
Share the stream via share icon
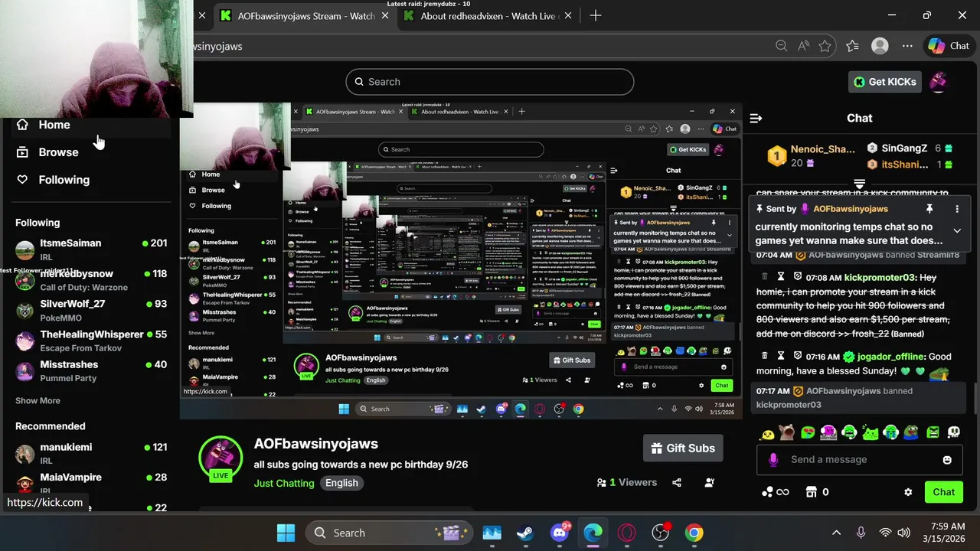pyautogui.click(x=677, y=483)
